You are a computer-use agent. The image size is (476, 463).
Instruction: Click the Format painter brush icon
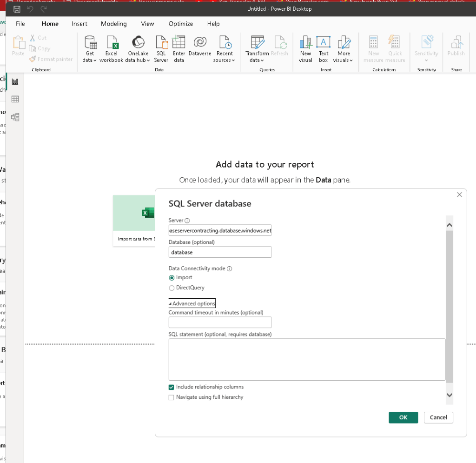pos(33,59)
